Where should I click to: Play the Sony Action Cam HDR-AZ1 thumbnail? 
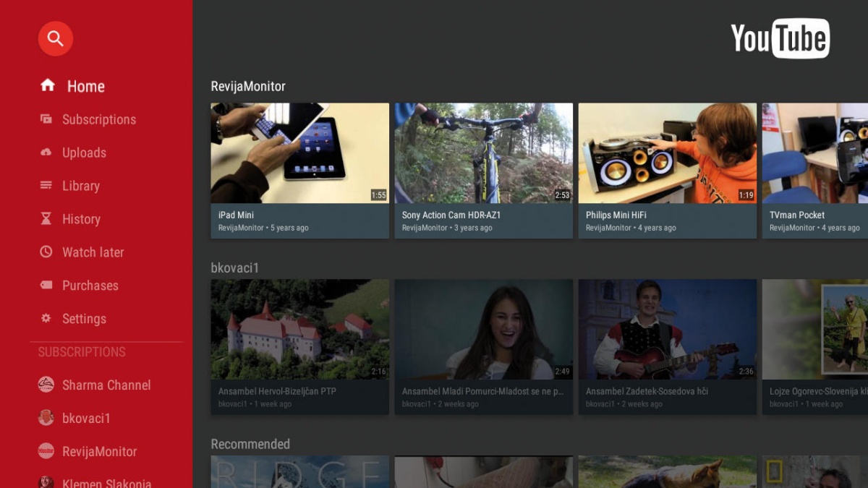click(x=483, y=153)
